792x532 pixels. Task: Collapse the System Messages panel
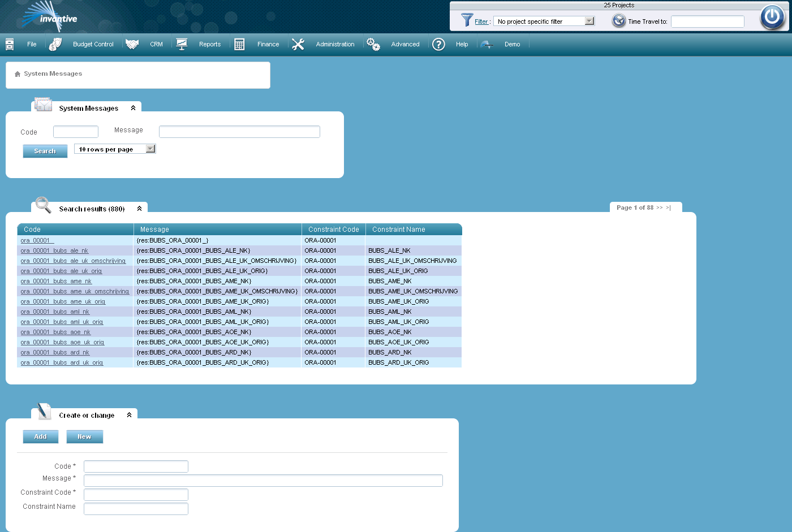(x=134, y=108)
